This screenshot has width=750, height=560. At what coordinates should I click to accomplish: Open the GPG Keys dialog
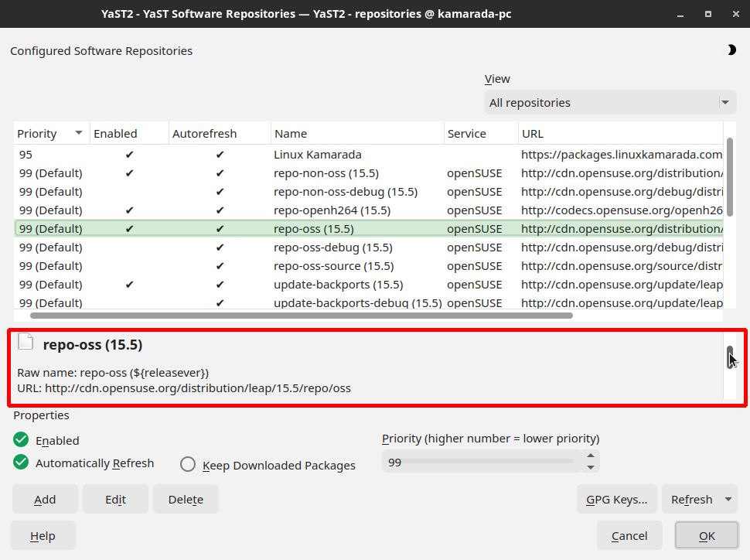pos(616,499)
